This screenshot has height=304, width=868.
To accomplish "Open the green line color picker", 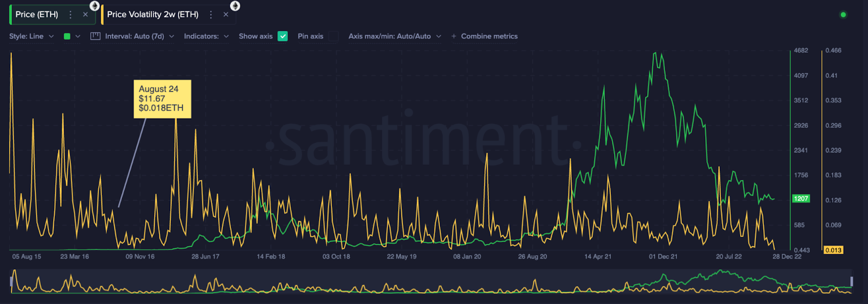I will tap(72, 36).
